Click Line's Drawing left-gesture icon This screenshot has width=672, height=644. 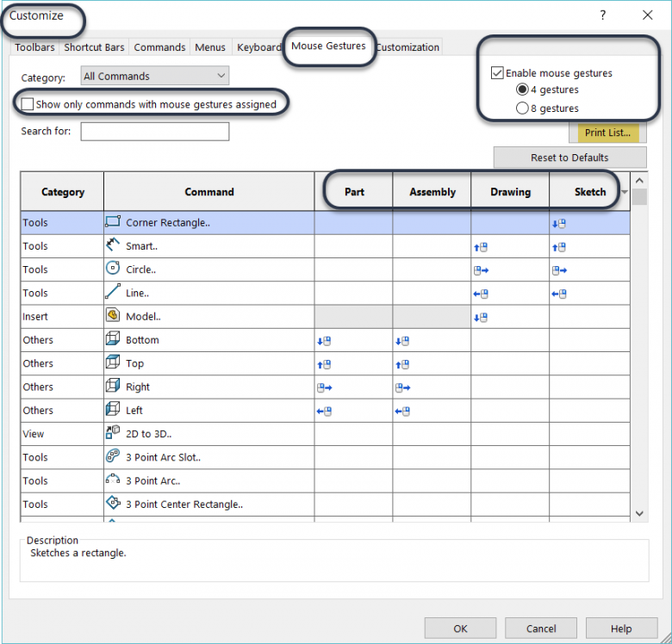click(x=481, y=294)
